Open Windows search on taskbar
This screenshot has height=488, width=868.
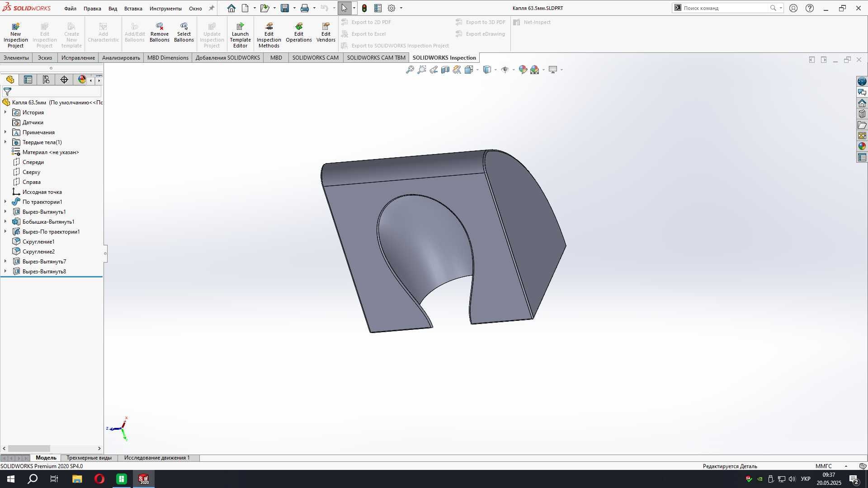pos(33,479)
